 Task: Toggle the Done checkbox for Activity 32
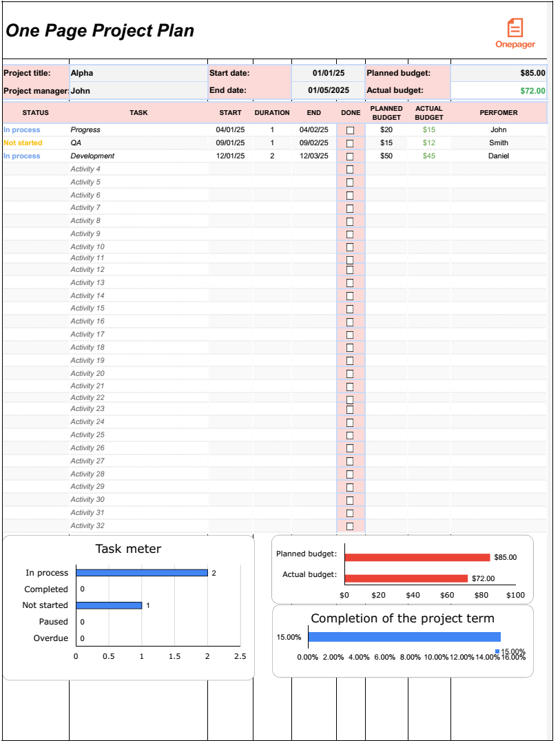(x=350, y=527)
